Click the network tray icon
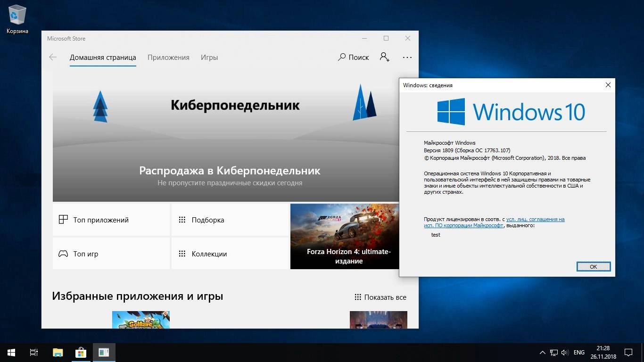 click(554, 353)
